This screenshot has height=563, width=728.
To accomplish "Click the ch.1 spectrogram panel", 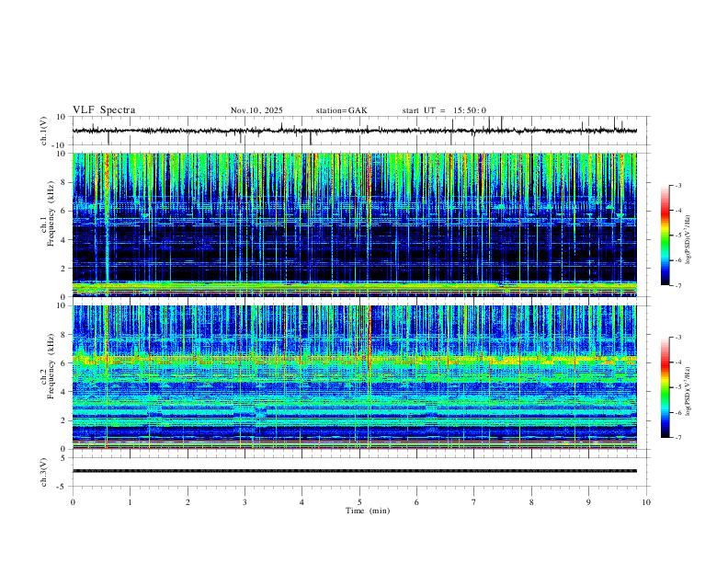I will pyautogui.click(x=355, y=224).
